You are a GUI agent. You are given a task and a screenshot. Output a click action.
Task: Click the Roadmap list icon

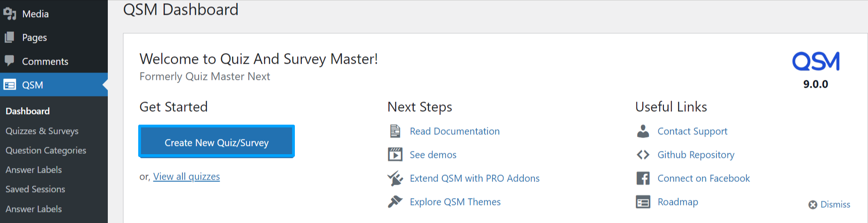(643, 202)
